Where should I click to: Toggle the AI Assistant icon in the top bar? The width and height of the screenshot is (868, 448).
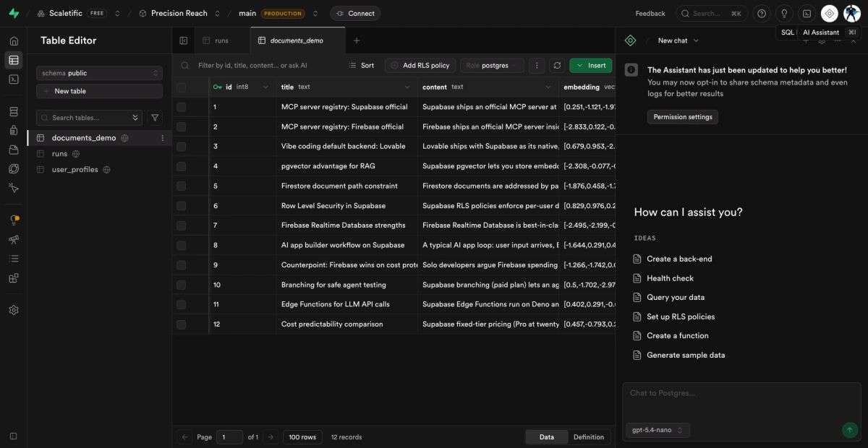[830, 13]
